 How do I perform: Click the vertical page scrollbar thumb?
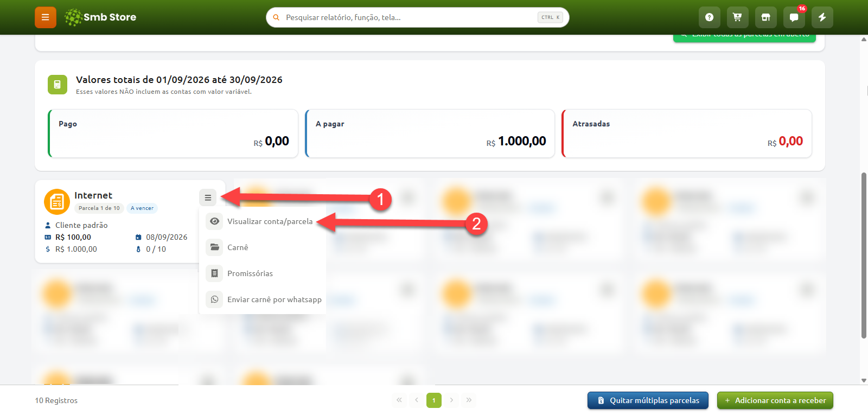[864, 255]
